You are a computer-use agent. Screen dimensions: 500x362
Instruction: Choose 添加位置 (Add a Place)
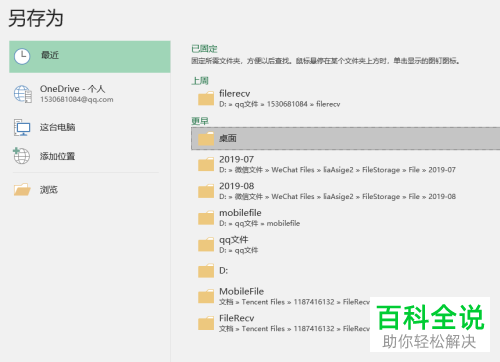pyautogui.click(x=90, y=156)
